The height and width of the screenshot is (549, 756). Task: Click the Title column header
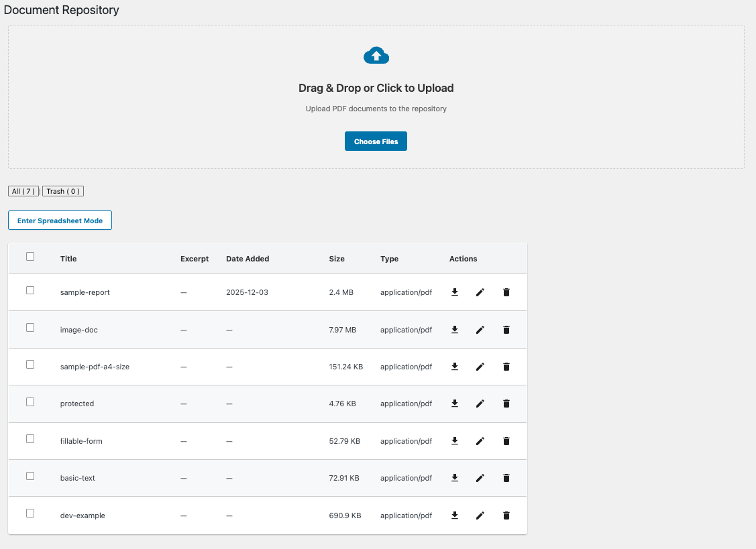[68, 258]
